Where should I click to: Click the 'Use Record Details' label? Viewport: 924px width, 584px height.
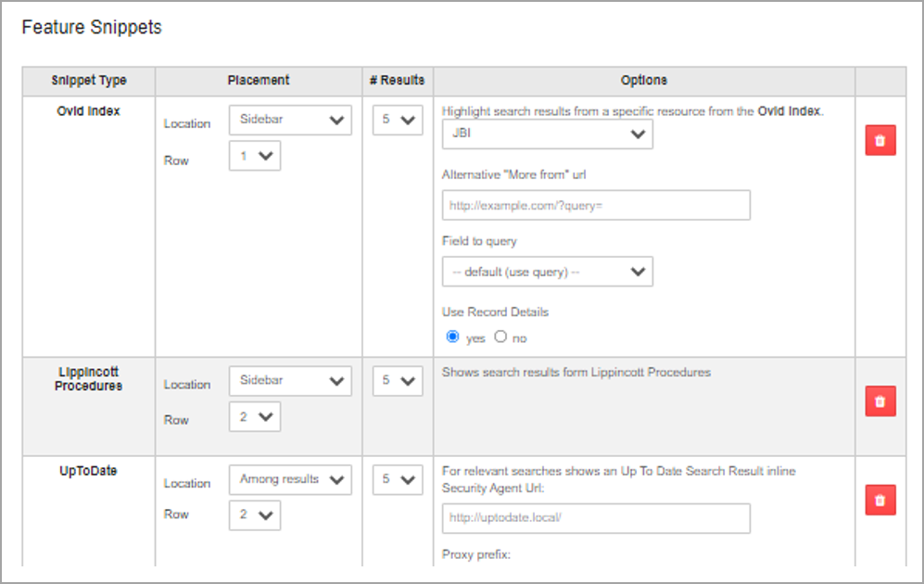[495, 311]
